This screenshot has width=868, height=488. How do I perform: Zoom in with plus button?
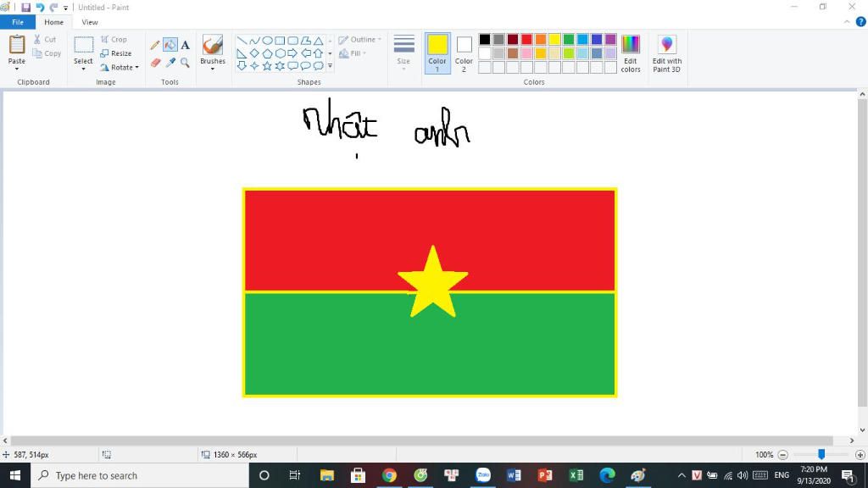[x=860, y=455]
